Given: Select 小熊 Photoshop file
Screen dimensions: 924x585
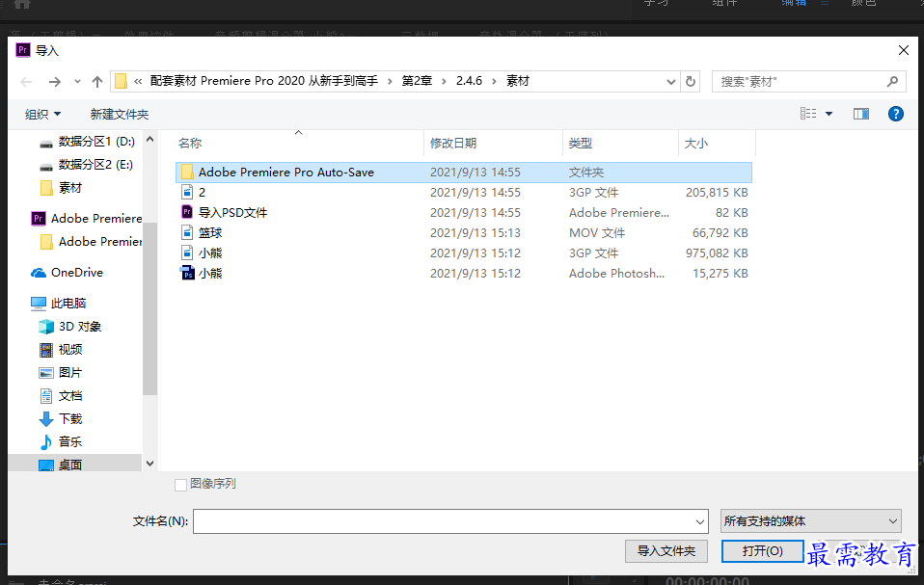Looking at the screenshot, I should [464, 273].
